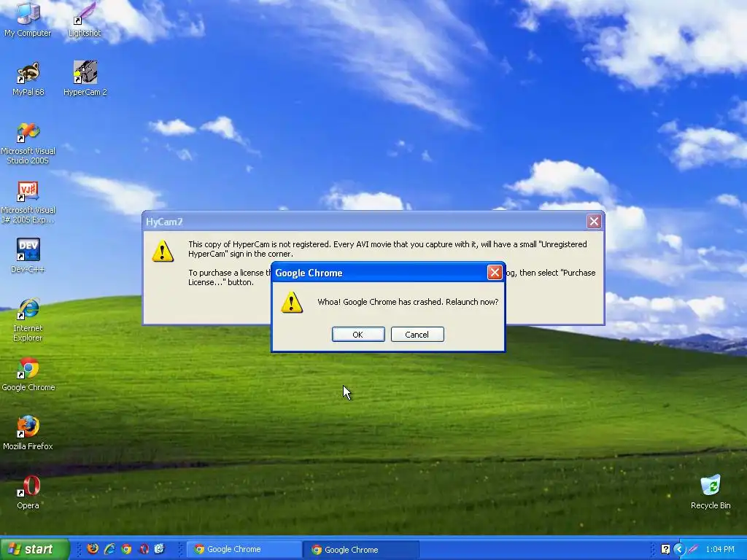Switch to first Google Chrome taskbar button
747x560 pixels.
(243, 550)
